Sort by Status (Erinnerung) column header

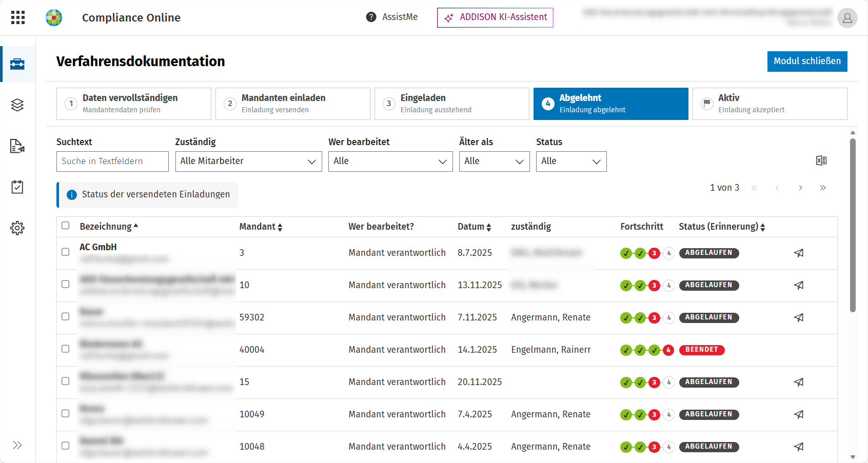point(722,227)
